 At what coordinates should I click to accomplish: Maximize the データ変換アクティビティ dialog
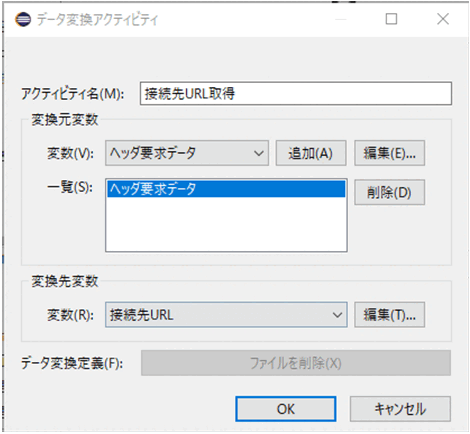click(x=391, y=19)
